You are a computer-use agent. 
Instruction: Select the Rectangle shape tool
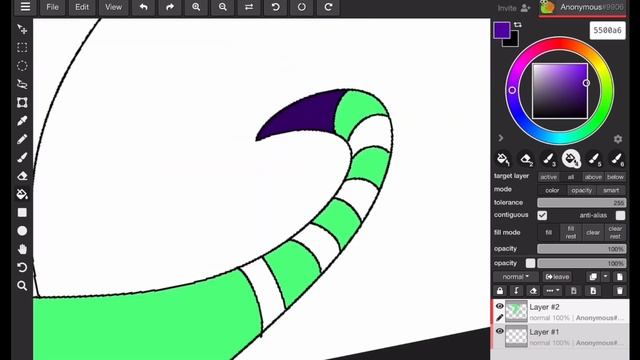[22, 213]
